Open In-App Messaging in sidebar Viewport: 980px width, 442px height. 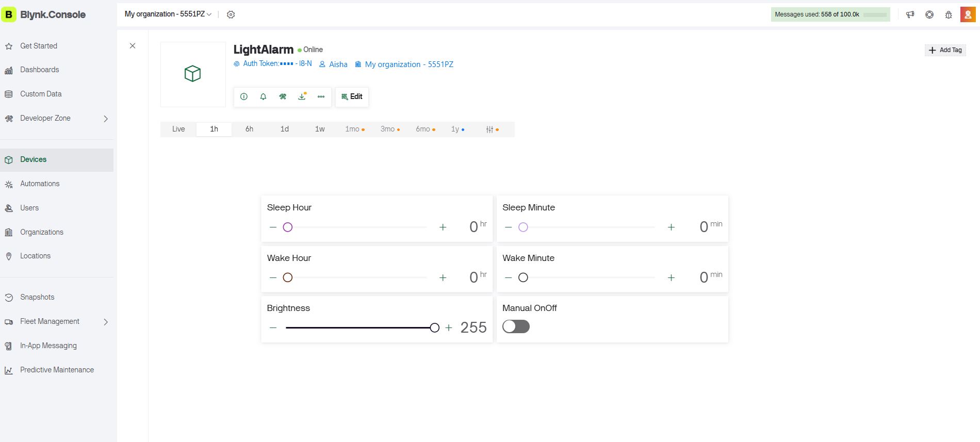pos(57,346)
